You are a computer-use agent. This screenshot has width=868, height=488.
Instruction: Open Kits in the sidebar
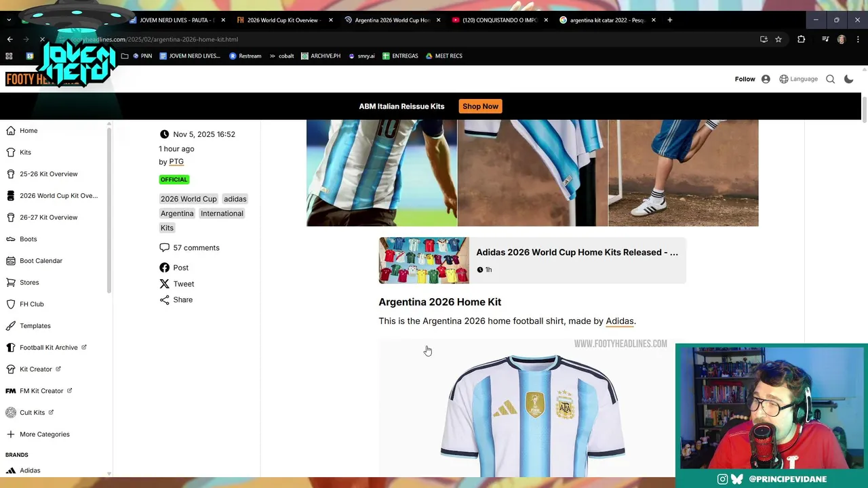(19, 152)
